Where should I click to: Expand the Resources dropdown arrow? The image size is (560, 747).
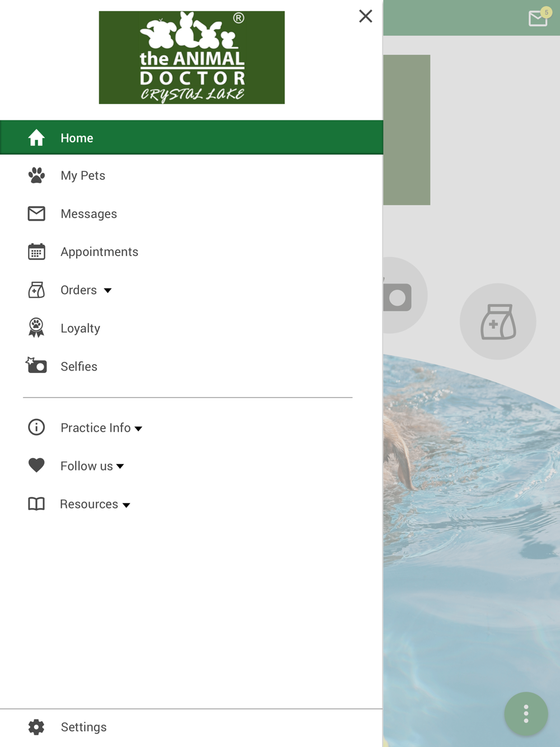point(127,505)
